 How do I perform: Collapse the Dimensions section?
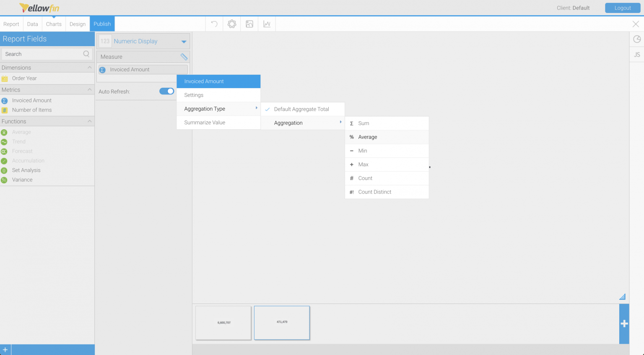coord(89,67)
